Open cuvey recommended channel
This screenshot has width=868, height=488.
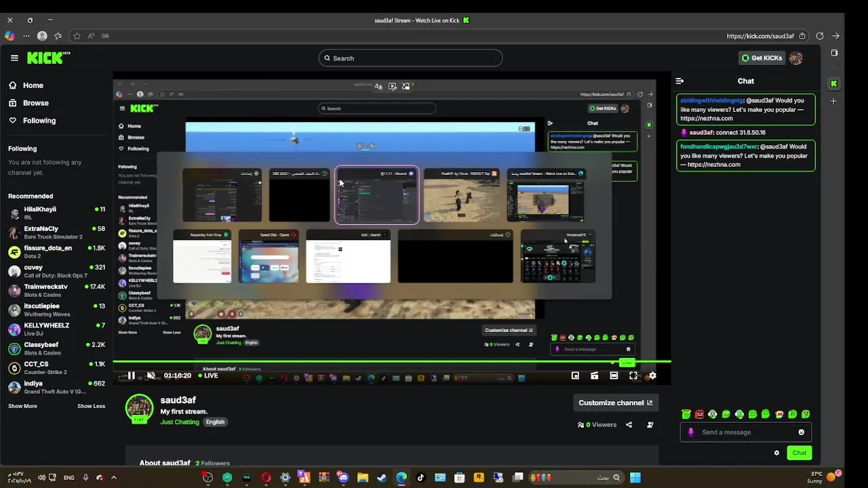pos(56,271)
